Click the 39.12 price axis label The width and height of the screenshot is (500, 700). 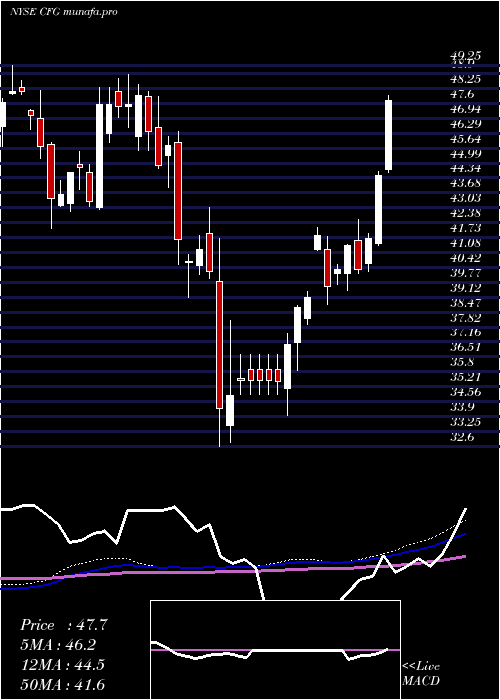point(466,288)
